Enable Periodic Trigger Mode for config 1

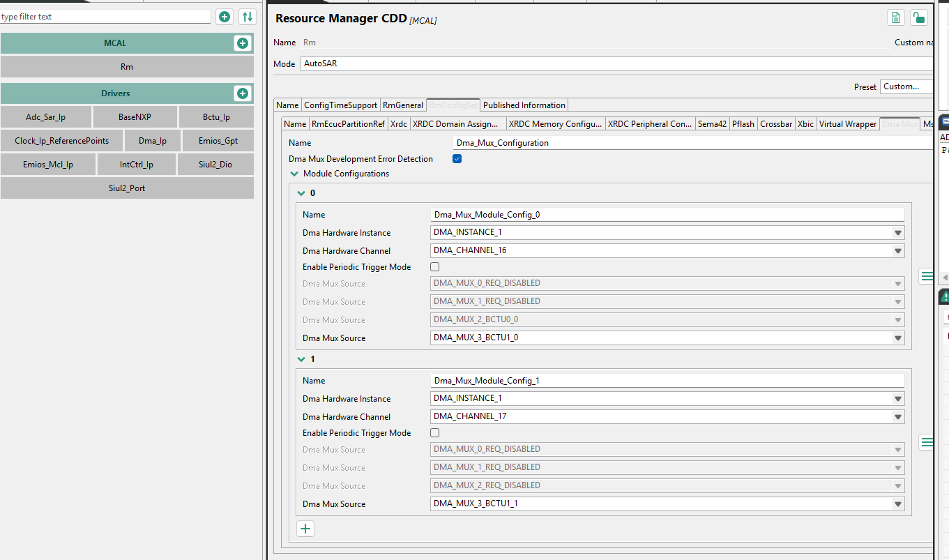click(x=435, y=433)
